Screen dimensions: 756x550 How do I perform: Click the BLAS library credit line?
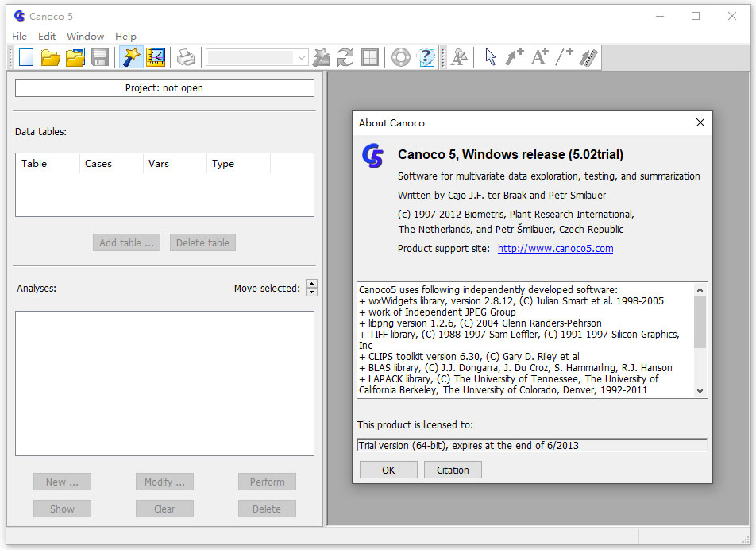point(515,368)
